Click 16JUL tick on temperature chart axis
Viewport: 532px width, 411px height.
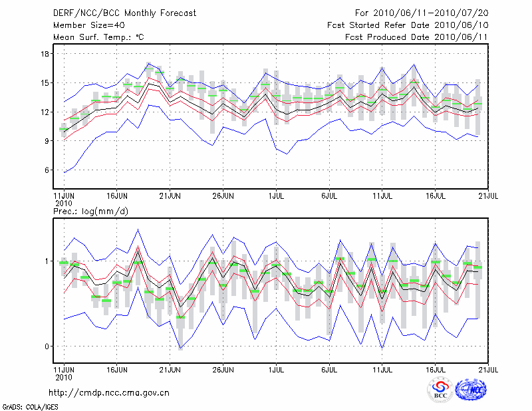click(436, 196)
